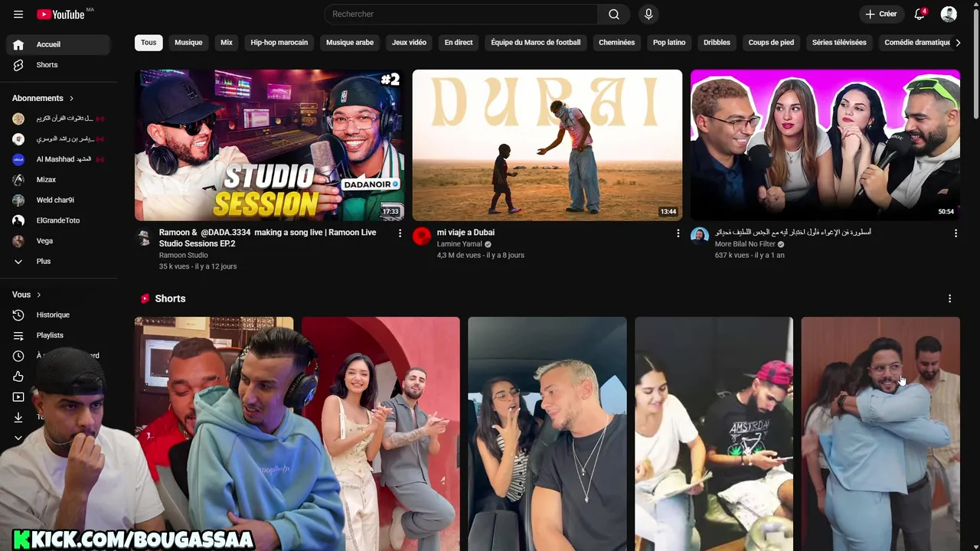Start voice search with microphone icon
Screen dimensions: 980x551
tap(648, 15)
